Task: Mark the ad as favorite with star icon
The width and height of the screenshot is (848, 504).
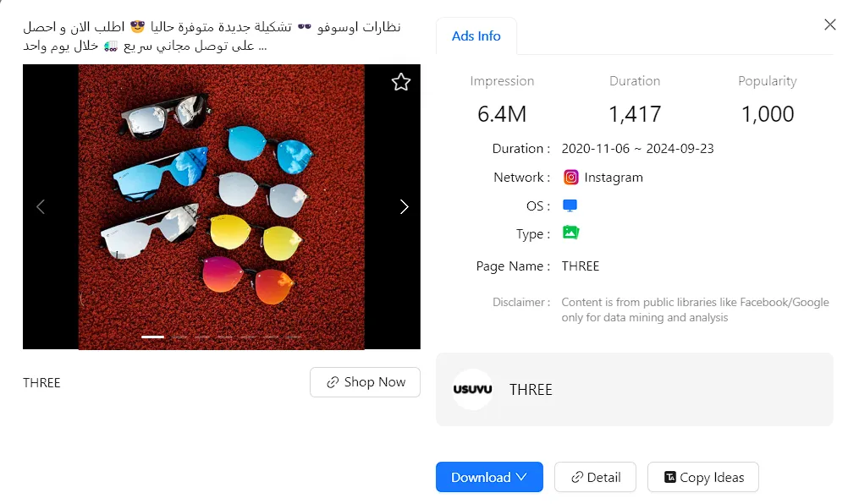Action: (x=401, y=82)
